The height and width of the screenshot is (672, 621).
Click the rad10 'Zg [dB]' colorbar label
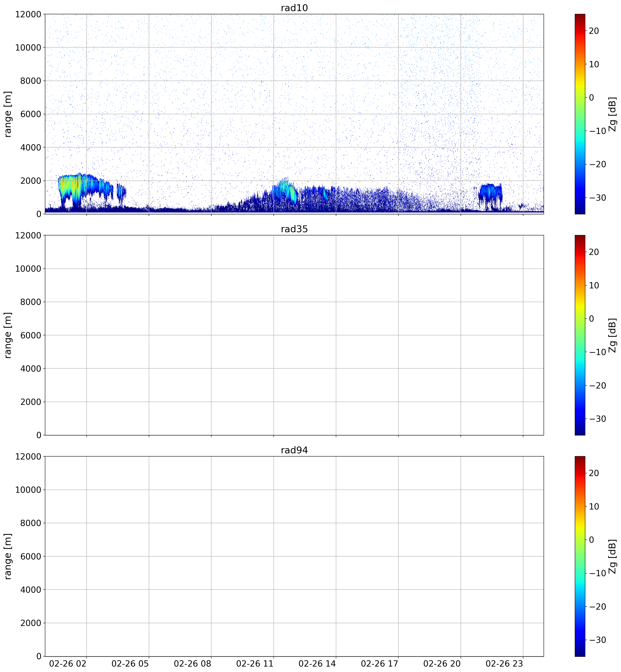[613, 114]
